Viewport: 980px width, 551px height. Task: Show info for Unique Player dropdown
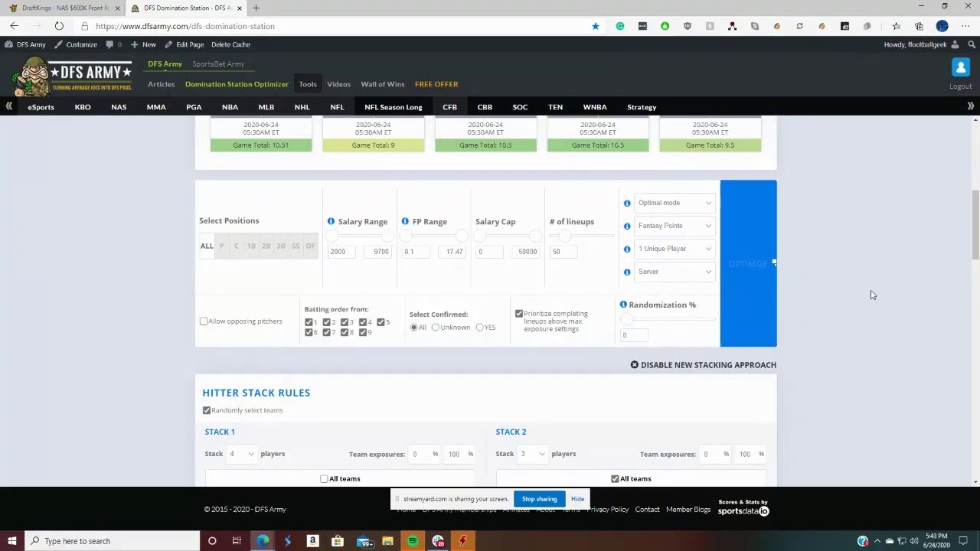tap(627, 249)
